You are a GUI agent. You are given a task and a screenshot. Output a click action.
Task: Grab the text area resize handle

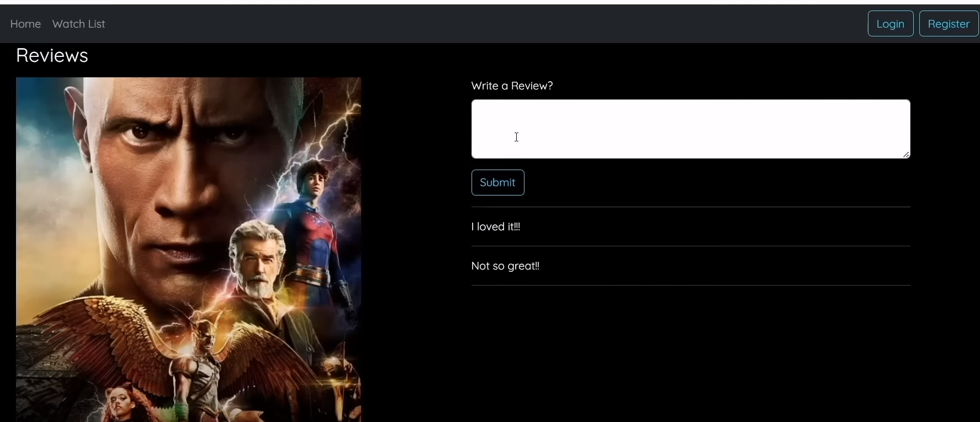pos(906,155)
